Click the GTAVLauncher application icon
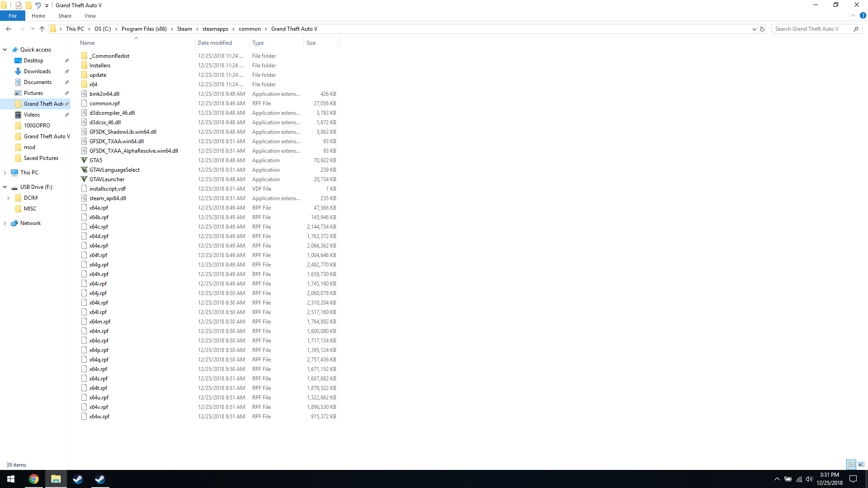The height and width of the screenshot is (488, 868). point(84,179)
